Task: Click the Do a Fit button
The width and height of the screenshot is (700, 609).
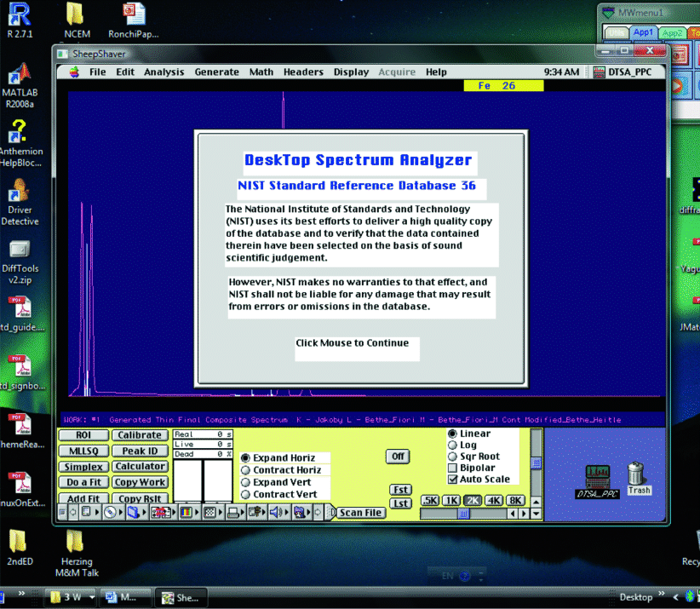Action: 83,482
